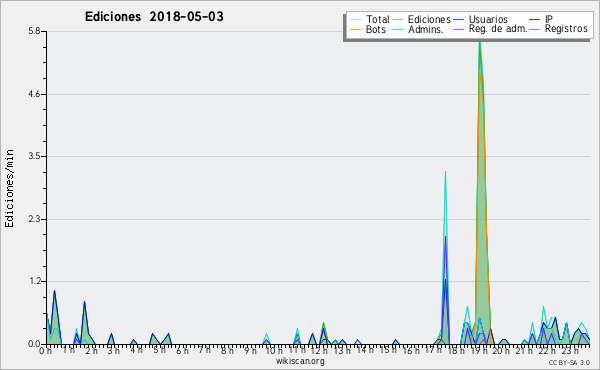600x370 pixels.
Task: Click the wikiscan.org link below the chart
Action: pyautogui.click(x=300, y=361)
